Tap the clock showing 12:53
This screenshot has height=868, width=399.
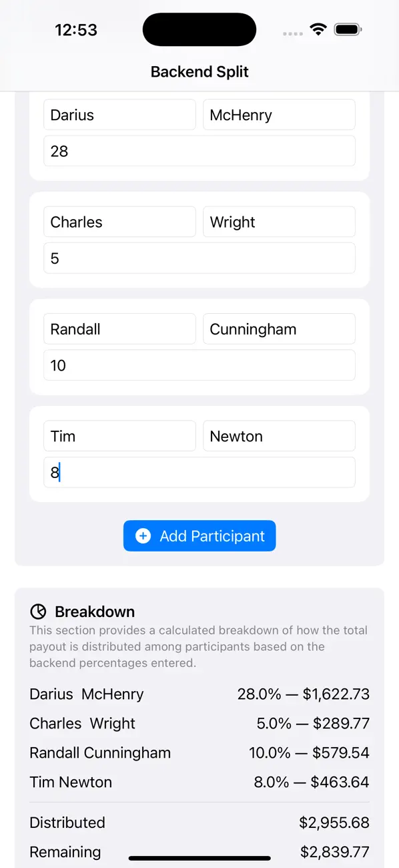tap(76, 29)
